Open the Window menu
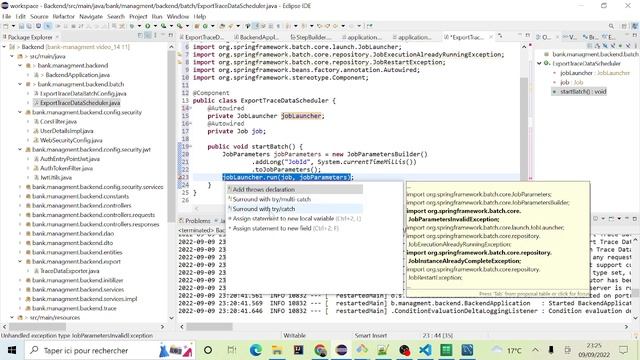 coord(178,17)
